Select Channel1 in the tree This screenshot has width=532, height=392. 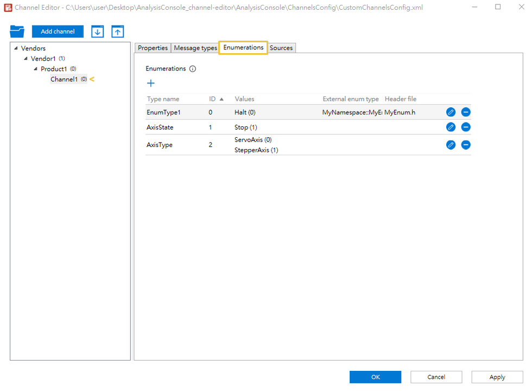coord(64,79)
